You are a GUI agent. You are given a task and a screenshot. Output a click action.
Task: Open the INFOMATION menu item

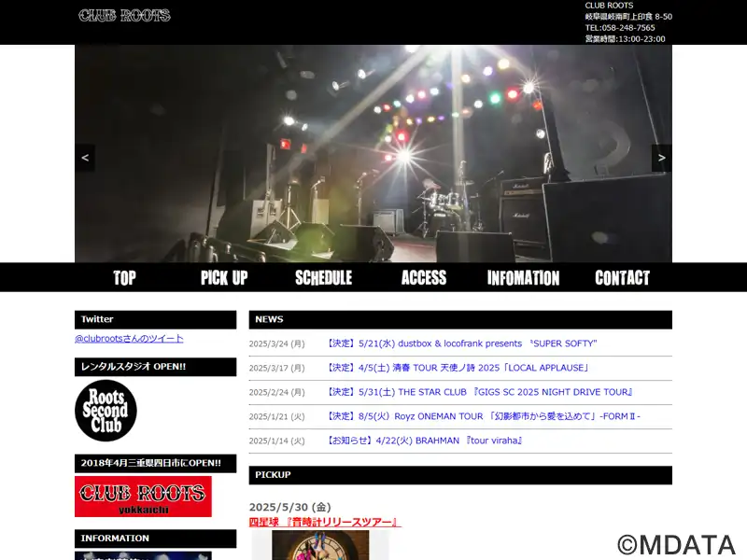[523, 277]
